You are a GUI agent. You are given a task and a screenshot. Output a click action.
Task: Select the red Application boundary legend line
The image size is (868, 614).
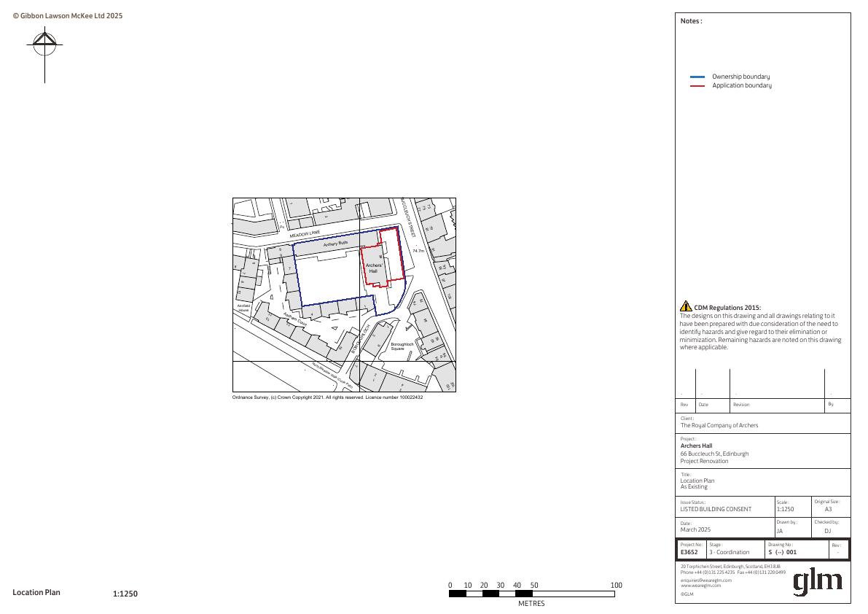click(697, 86)
